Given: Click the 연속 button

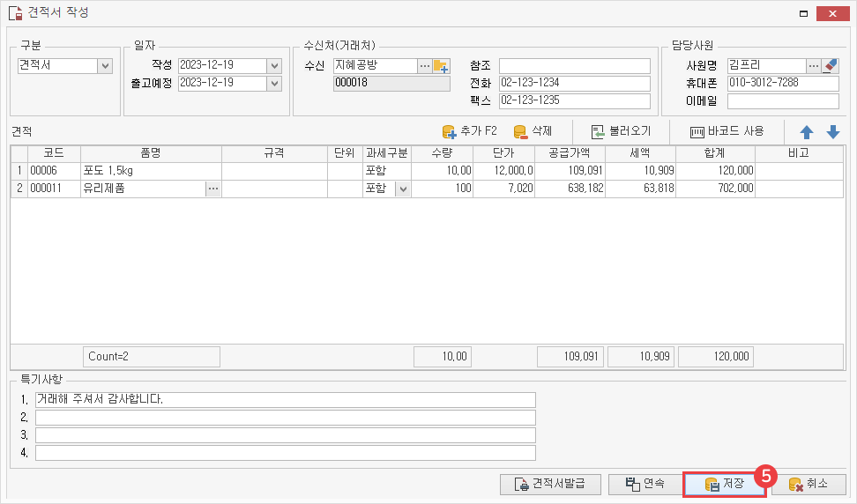Looking at the screenshot, I should [x=645, y=484].
